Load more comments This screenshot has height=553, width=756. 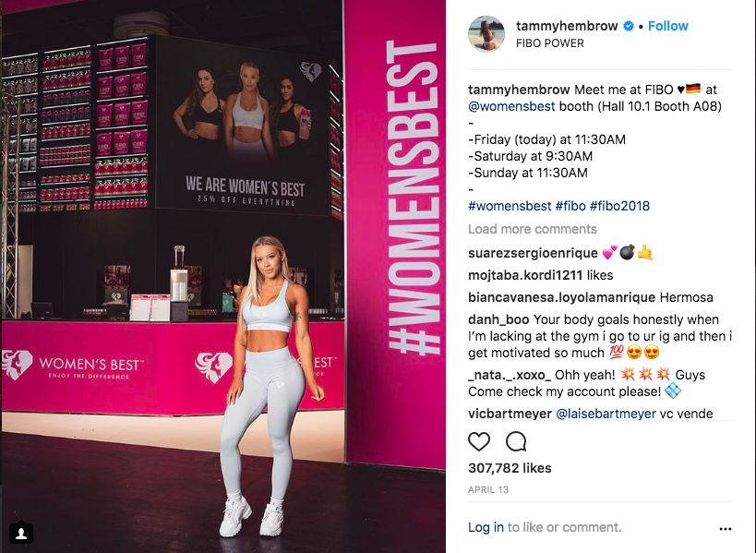click(533, 229)
